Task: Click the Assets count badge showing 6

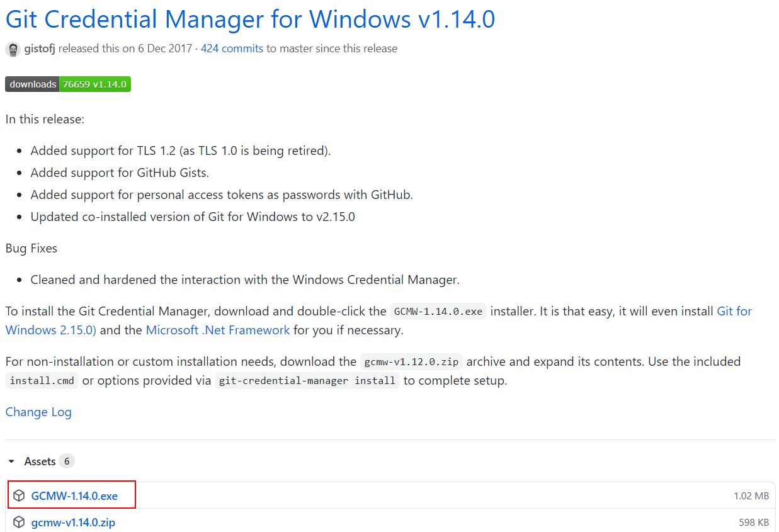Action: pos(67,461)
